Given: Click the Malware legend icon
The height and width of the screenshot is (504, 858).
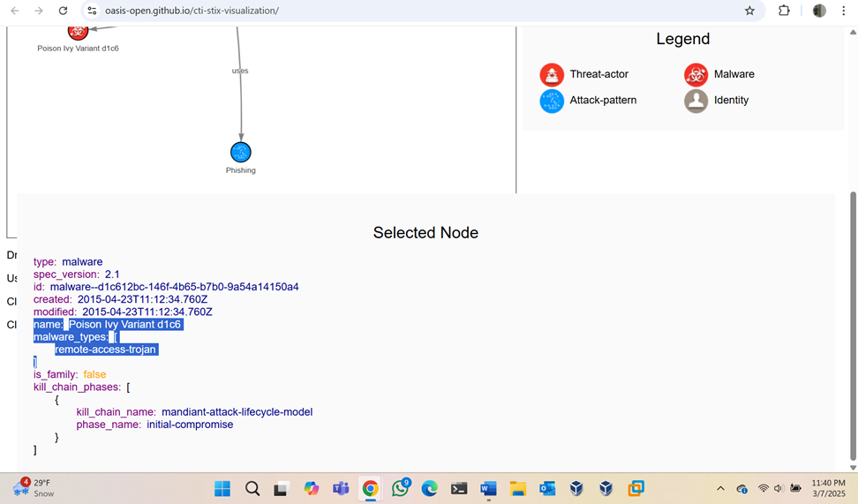Looking at the screenshot, I should tap(696, 74).
